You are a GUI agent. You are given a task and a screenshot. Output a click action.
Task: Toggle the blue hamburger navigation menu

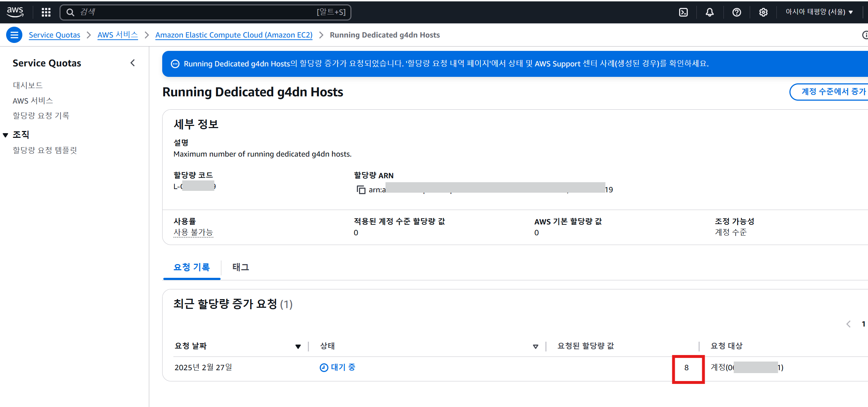pyautogui.click(x=14, y=35)
